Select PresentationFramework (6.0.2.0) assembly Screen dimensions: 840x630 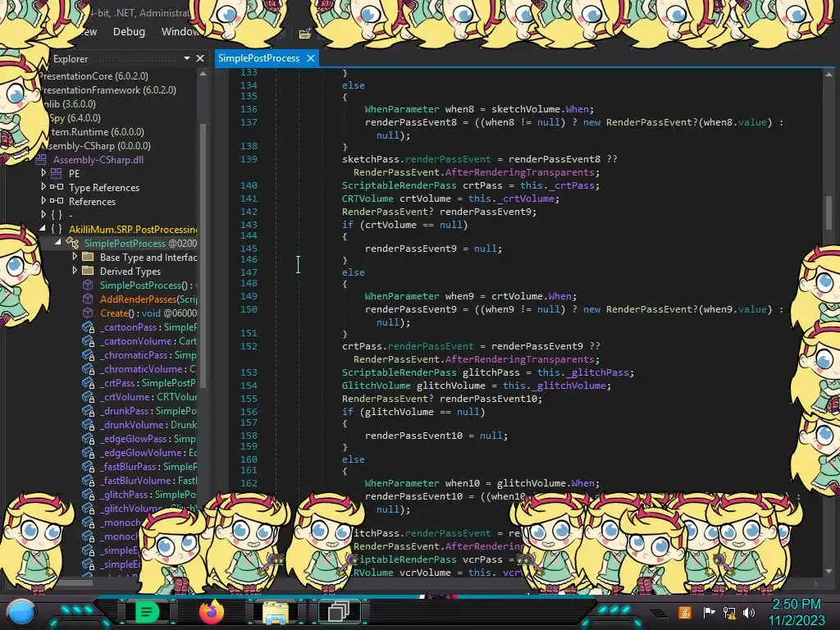pos(108,90)
